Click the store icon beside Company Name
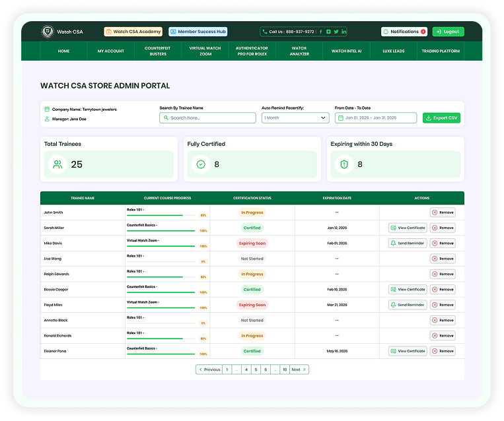The image size is (504, 421). (x=47, y=109)
